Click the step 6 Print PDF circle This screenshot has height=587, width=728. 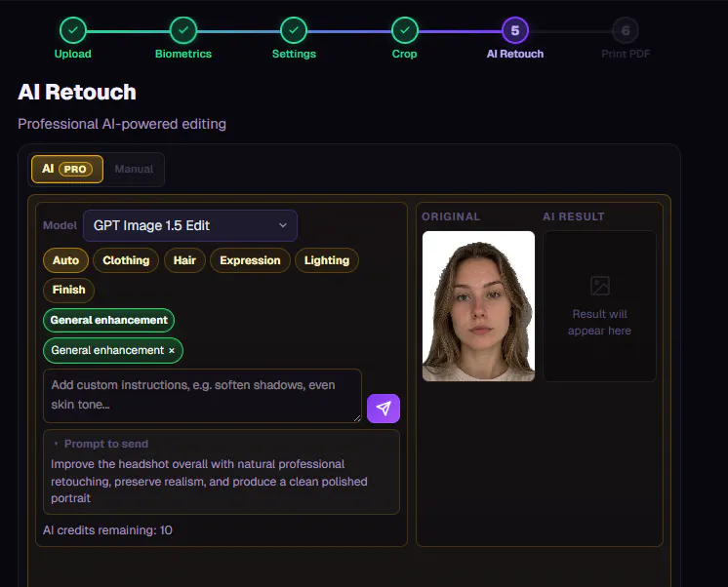click(626, 30)
